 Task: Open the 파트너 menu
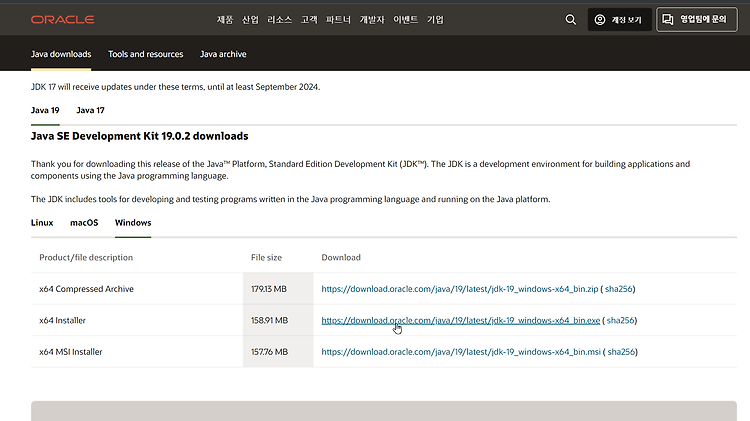[x=338, y=20]
